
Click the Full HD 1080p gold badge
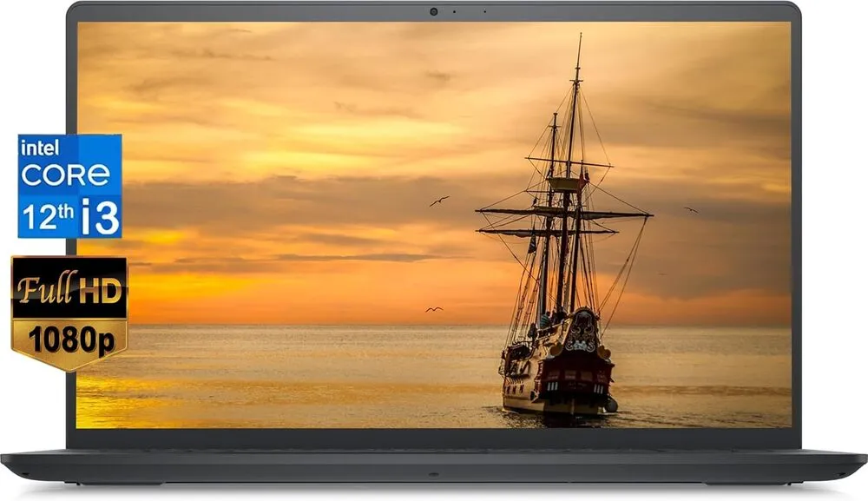point(69,313)
